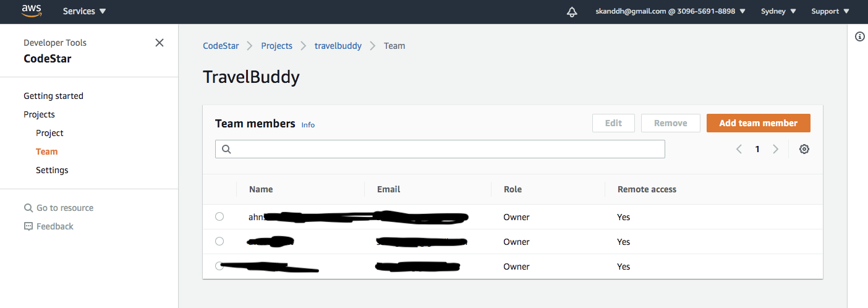Close the Developer Tools side panel
The height and width of the screenshot is (308, 868).
coord(160,43)
